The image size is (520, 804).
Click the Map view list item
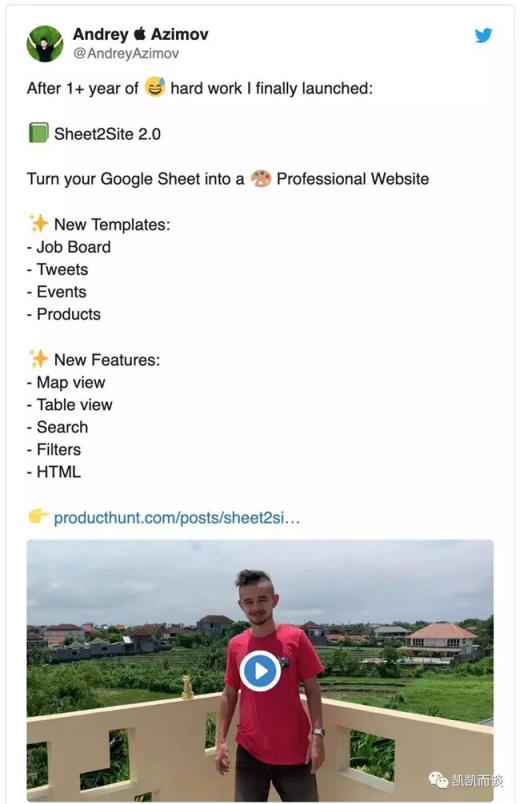(66, 383)
